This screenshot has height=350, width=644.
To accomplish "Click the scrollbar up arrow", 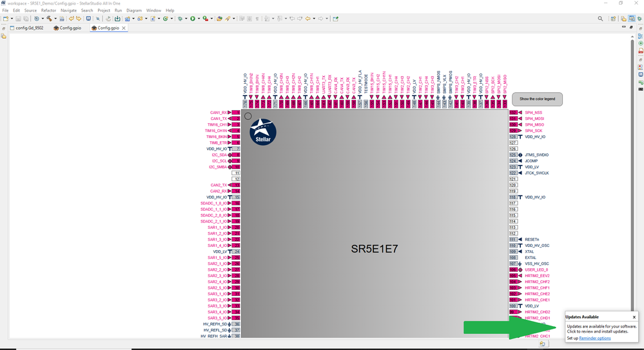I will pos(632,37).
